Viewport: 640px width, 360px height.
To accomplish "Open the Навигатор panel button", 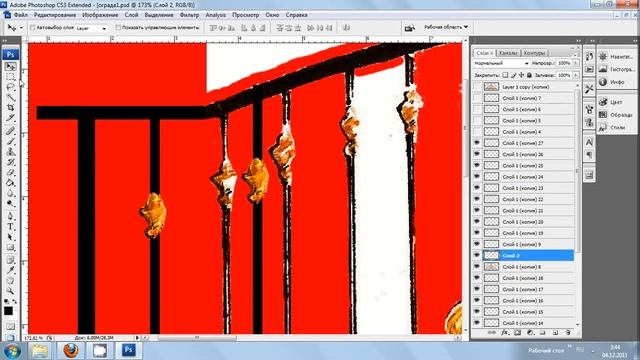I will [x=617, y=57].
